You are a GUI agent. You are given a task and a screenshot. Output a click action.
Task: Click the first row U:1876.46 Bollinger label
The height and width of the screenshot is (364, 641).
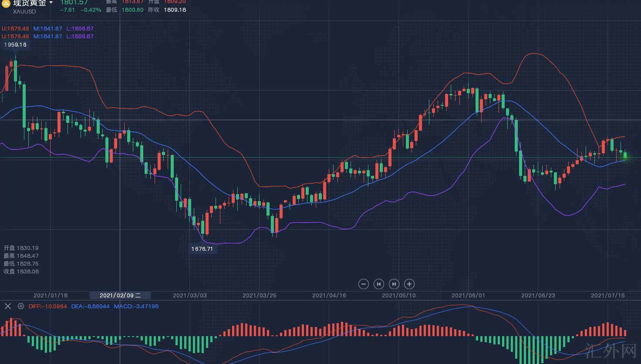15,29
